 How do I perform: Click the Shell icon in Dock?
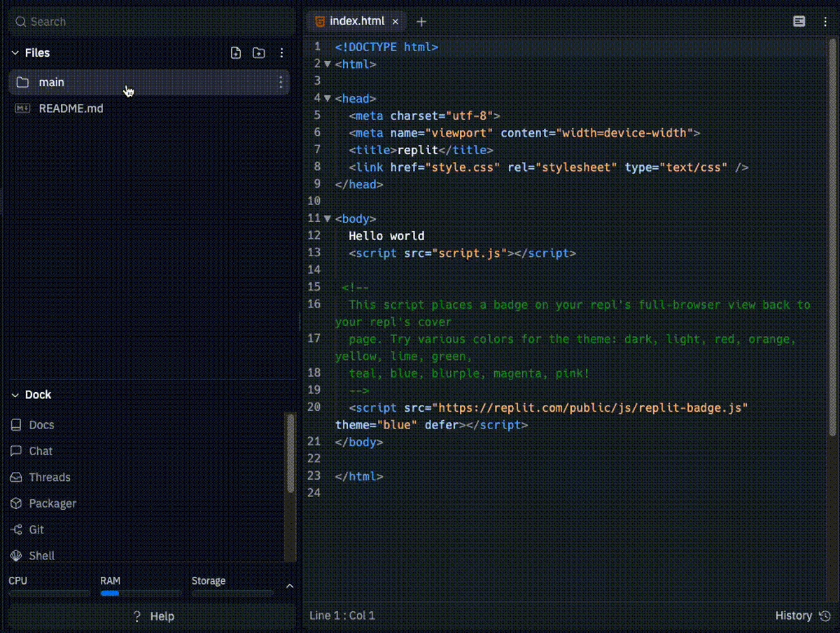point(16,555)
